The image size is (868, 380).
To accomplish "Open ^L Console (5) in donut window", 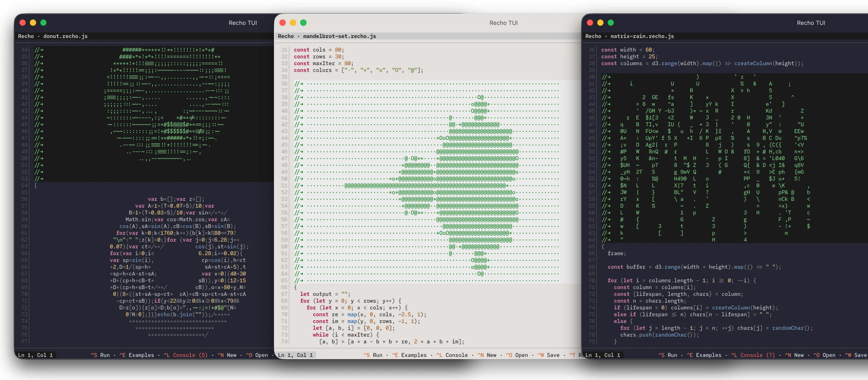I will click(186, 355).
